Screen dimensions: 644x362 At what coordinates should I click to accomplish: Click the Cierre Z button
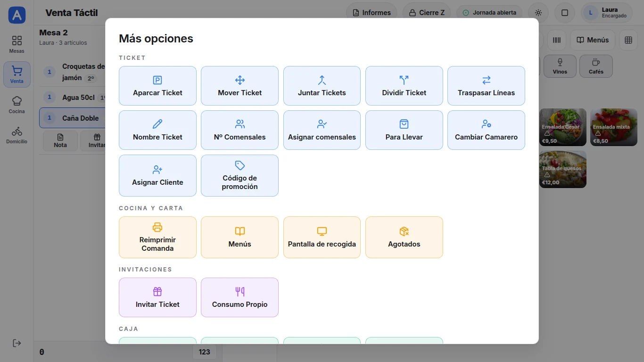(426, 13)
